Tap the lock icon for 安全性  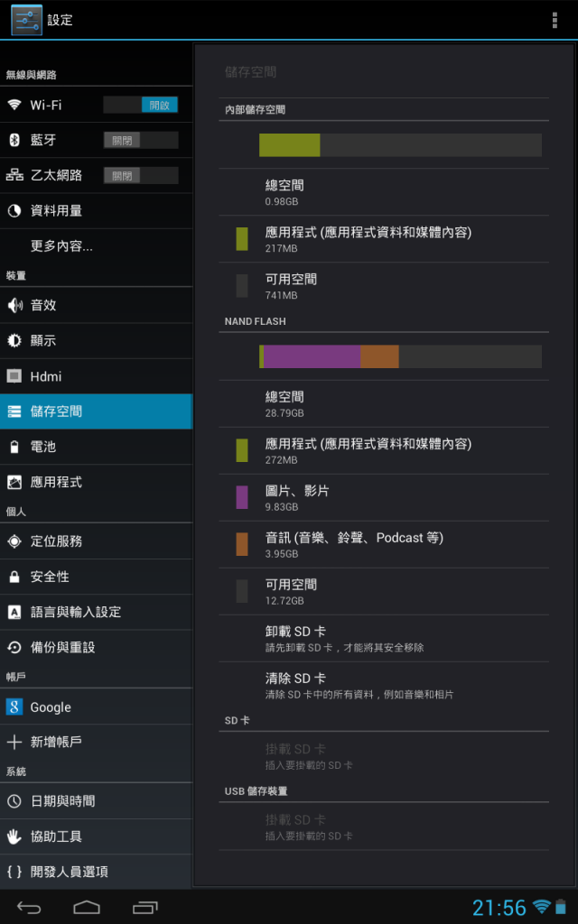[x=14, y=577]
